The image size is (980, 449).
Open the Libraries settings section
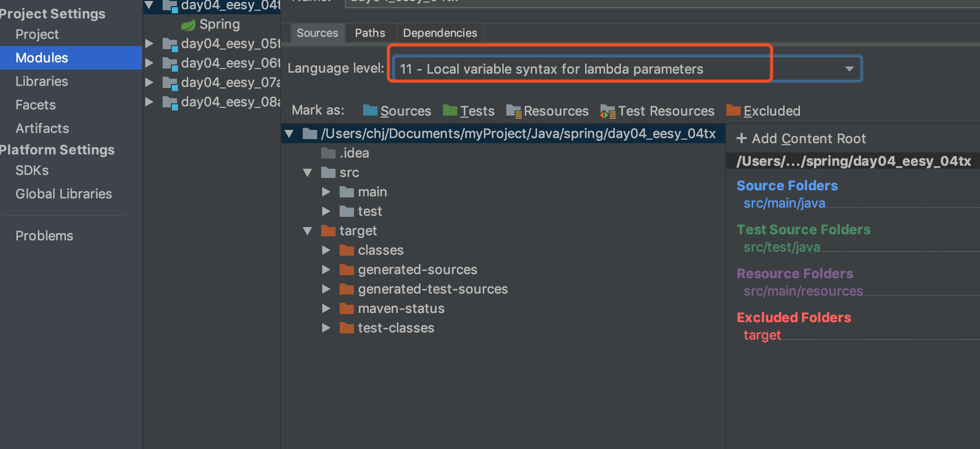[41, 81]
